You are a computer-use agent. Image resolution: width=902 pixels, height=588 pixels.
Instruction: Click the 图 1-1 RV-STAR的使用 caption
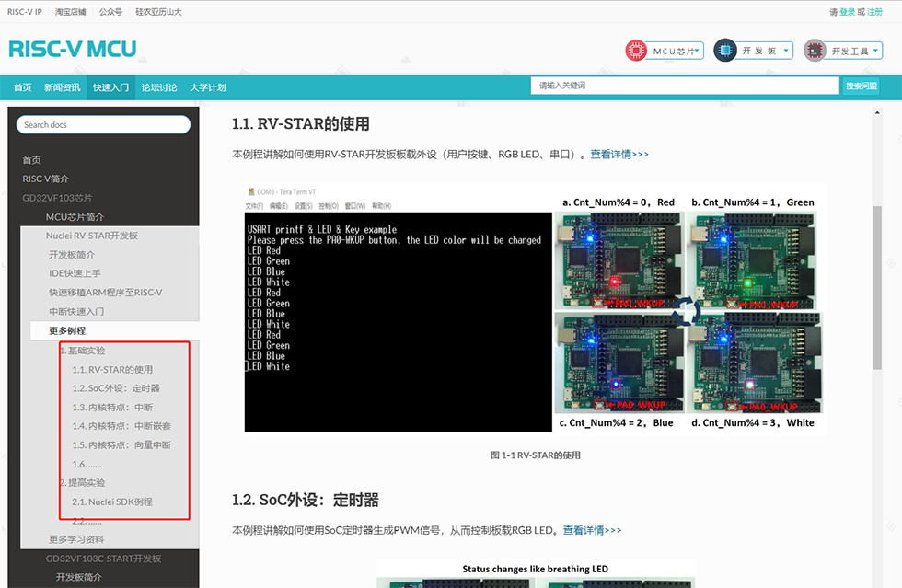tap(536, 455)
